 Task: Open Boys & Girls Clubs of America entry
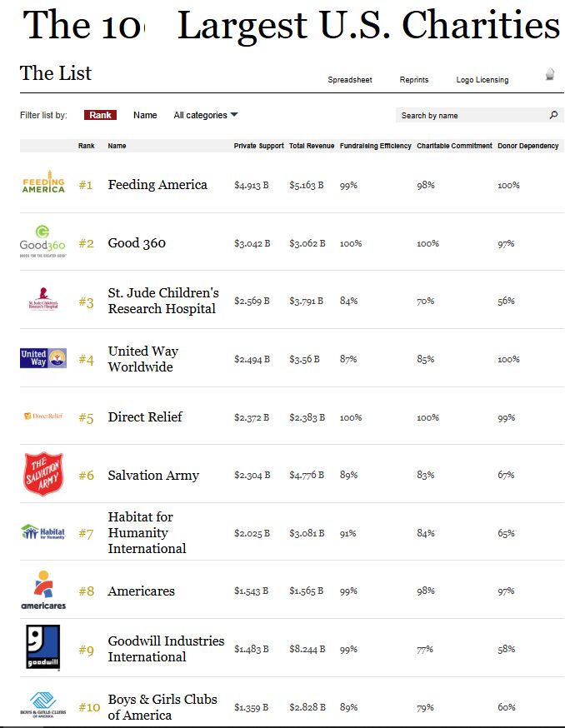162,706
